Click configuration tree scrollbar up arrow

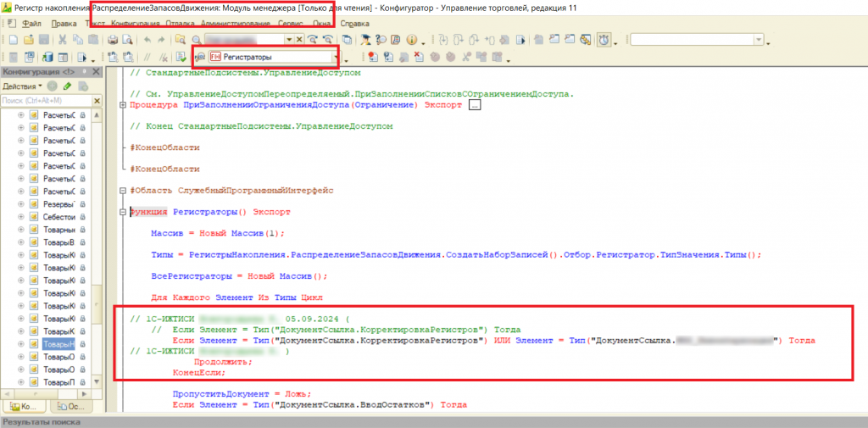pyautogui.click(x=97, y=114)
